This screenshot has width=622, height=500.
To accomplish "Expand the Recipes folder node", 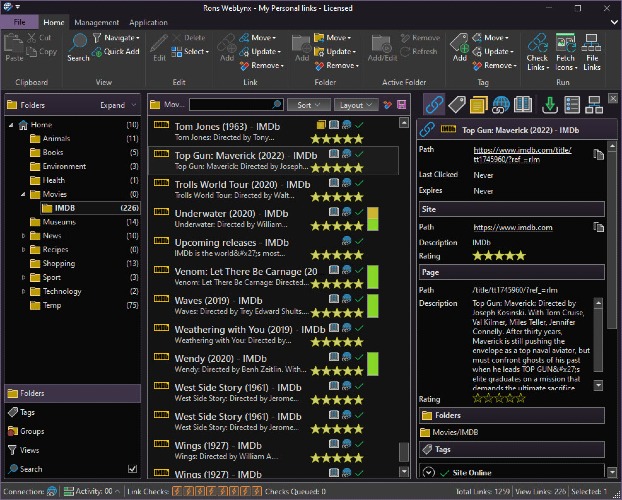I will point(23,250).
